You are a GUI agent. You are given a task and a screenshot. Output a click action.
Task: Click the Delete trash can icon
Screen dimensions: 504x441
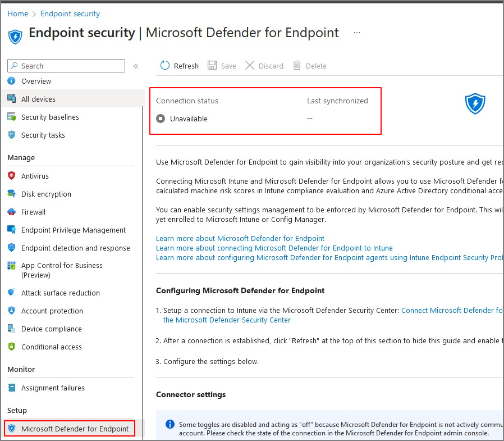[297, 65]
